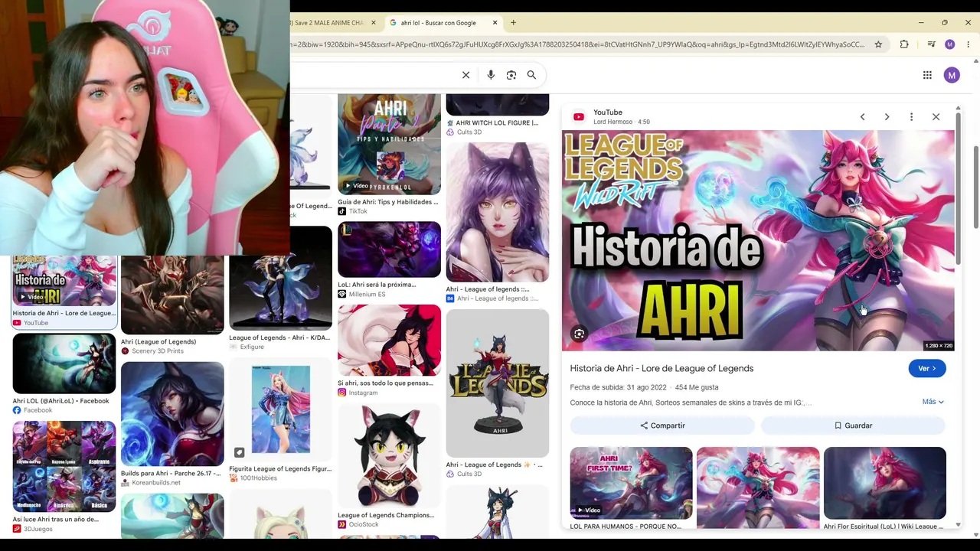Click the 'Ver' button in preview panel
This screenshot has width=980, height=551.
pos(927,369)
